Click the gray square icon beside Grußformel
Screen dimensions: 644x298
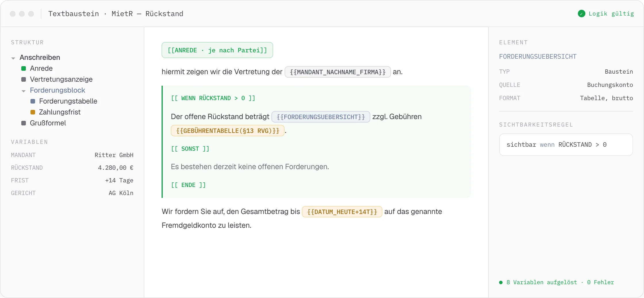click(24, 123)
